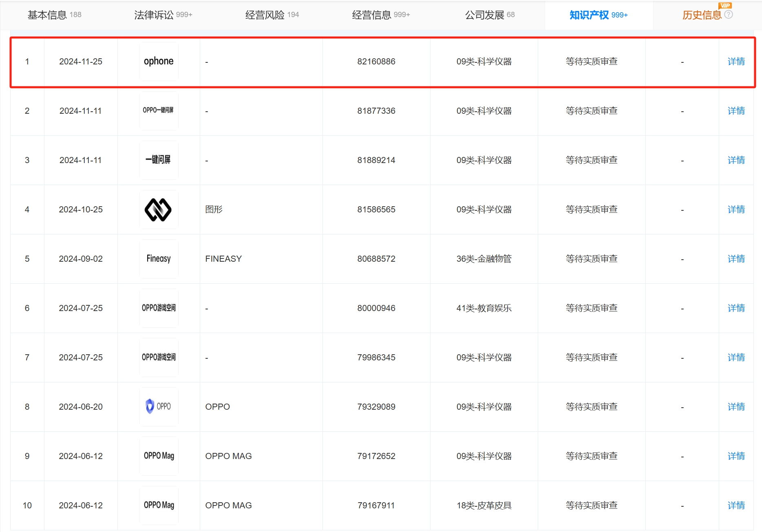
Task: Open OPPO Mag image for 79167911
Action: click(x=159, y=506)
